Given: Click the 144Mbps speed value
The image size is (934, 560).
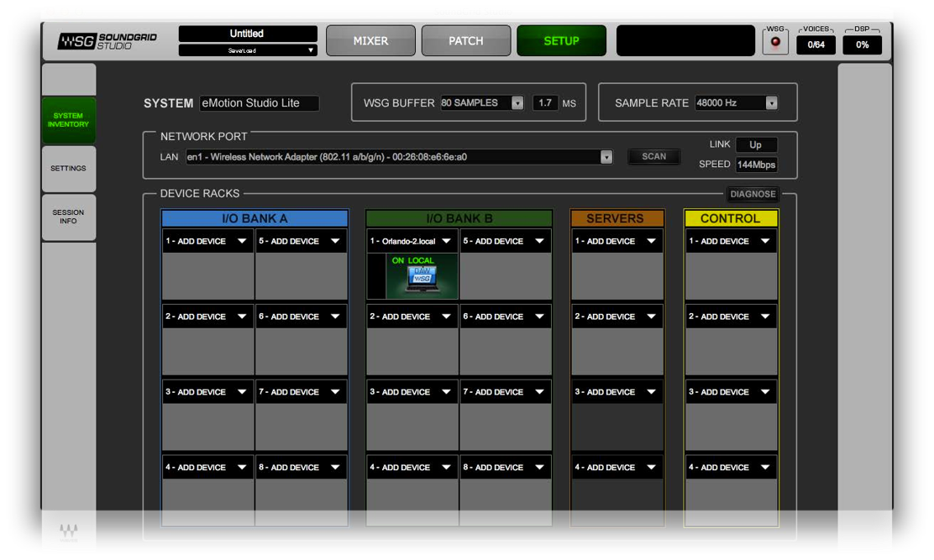Looking at the screenshot, I should pyautogui.click(x=756, y=165).
